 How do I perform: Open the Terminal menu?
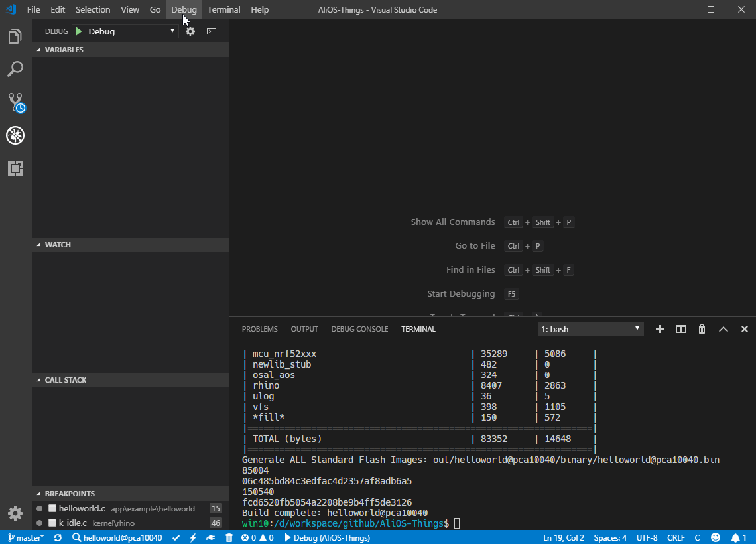pos(223,10)
